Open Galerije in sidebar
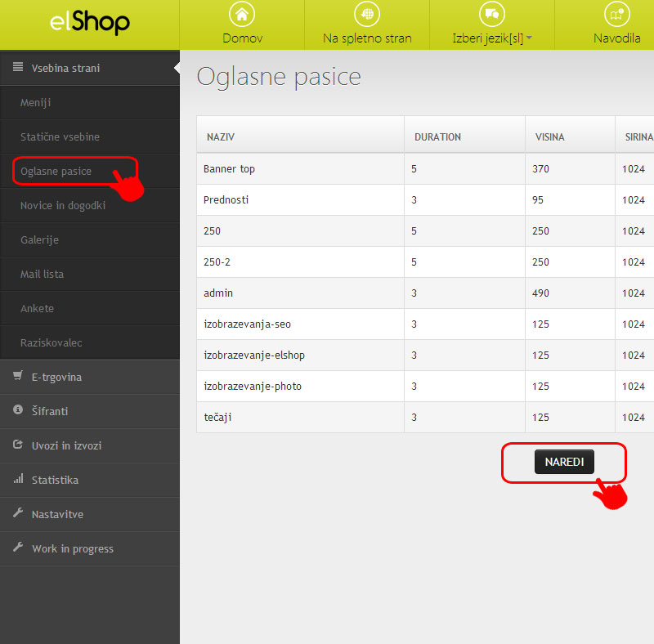Image resolution: width=654 pixels, height=644 pixels. pos(90,239)
